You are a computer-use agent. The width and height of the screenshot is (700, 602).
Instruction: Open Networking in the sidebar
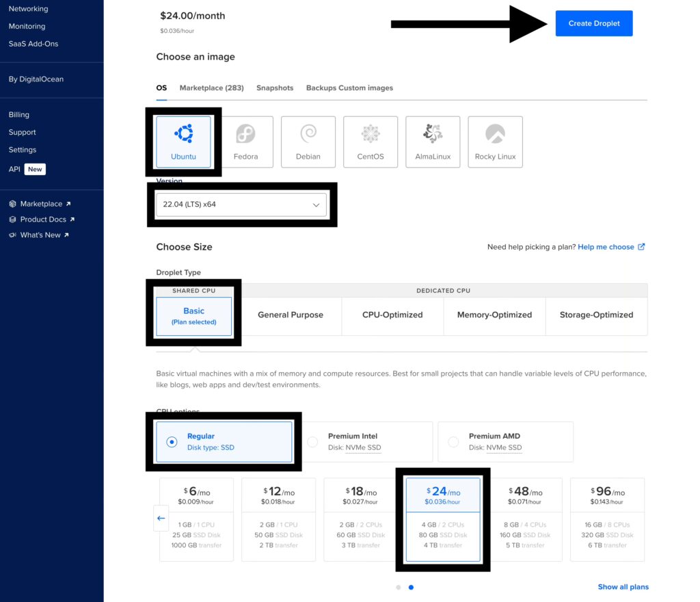28,9
